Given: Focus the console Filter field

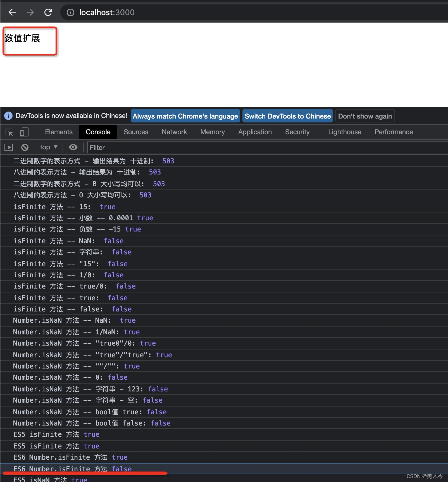Looking at the screenshot, I should click(x=268, y=147).
